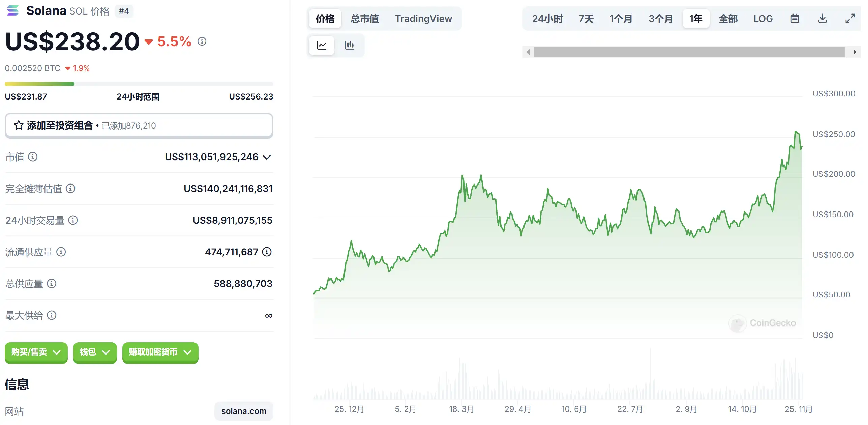This screenshot has height=425, width=868.
Task: Click the chart horizontal scrollbar track
Action: [x=689, y=52]
